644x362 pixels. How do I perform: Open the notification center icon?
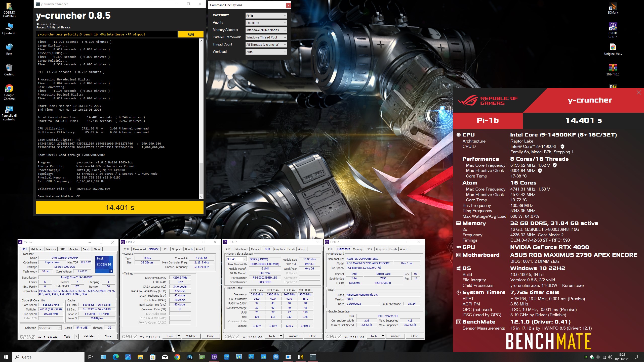click(636, 357)
